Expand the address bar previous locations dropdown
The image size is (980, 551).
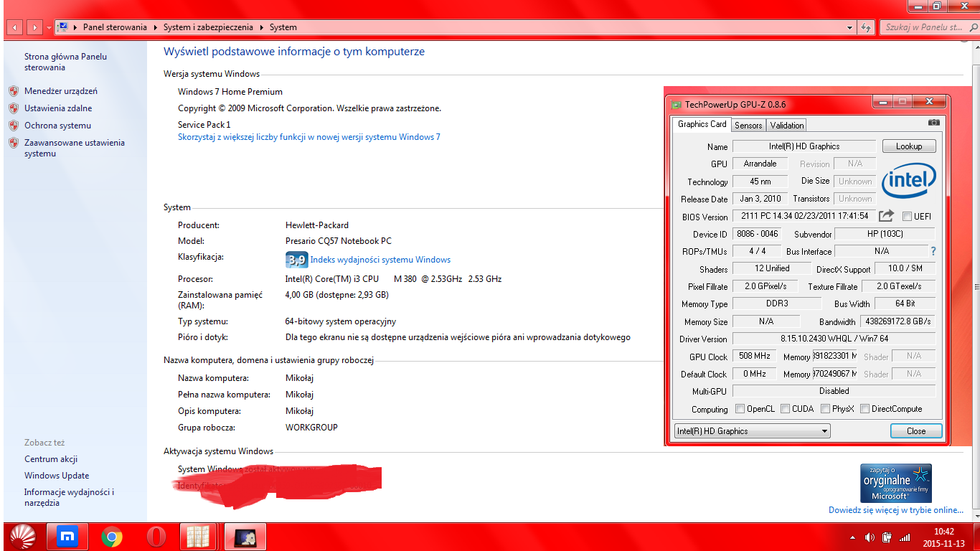(850, 27)
